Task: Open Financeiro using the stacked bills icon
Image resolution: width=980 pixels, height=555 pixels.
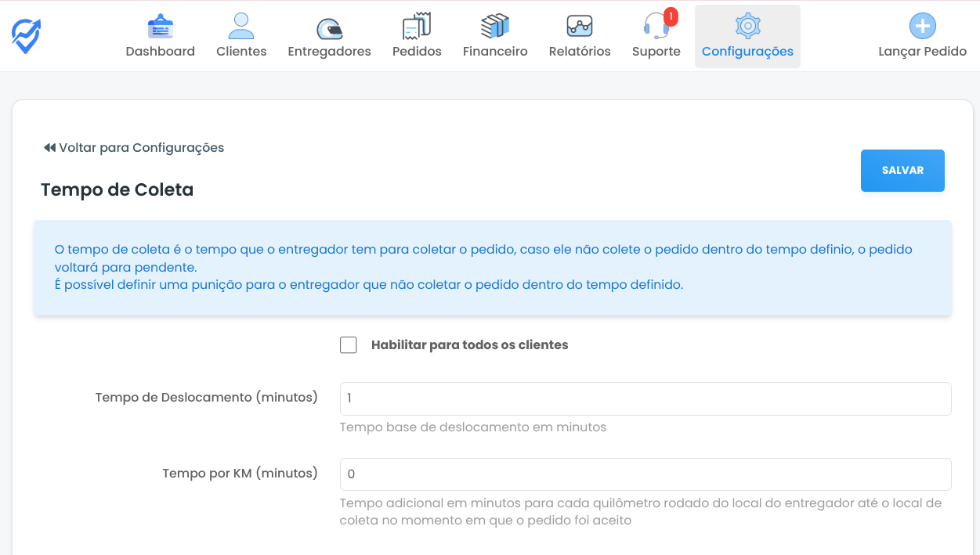Action: tap(495, 27)
